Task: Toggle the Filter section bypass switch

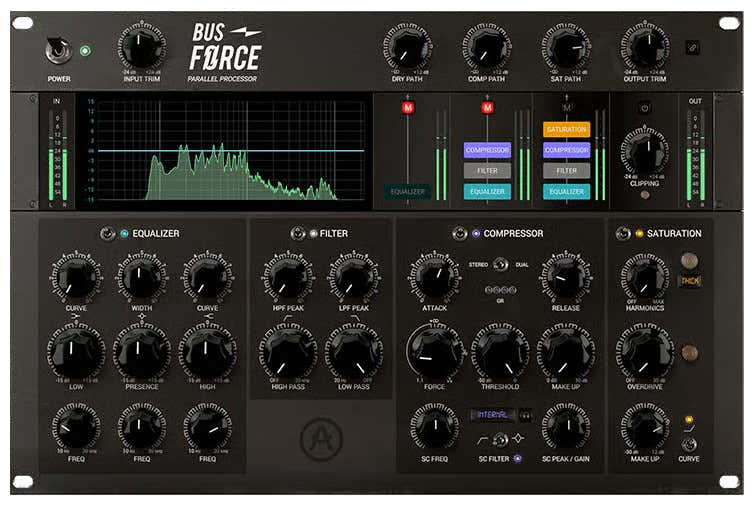Action: click(298, 234)
